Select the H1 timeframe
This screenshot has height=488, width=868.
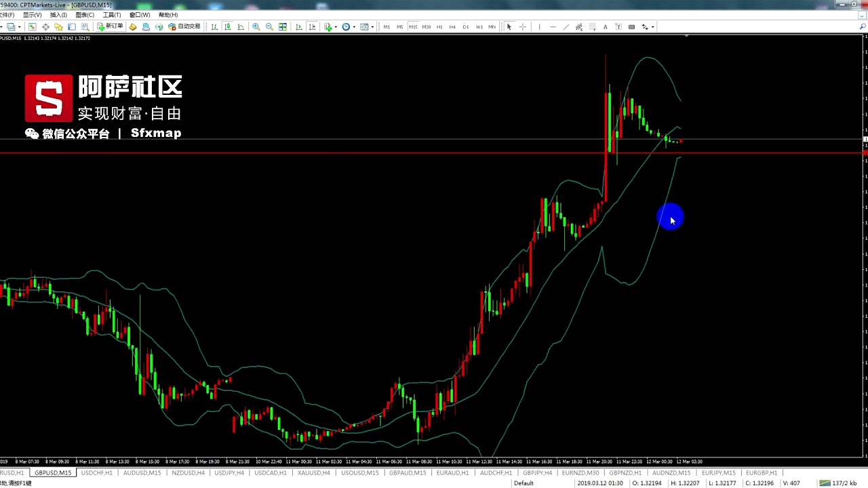439,27
